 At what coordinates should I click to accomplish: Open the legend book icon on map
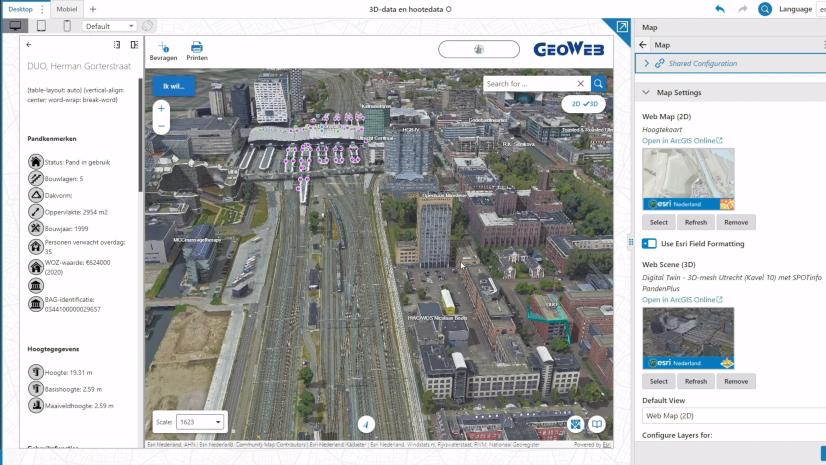[597, 423]
